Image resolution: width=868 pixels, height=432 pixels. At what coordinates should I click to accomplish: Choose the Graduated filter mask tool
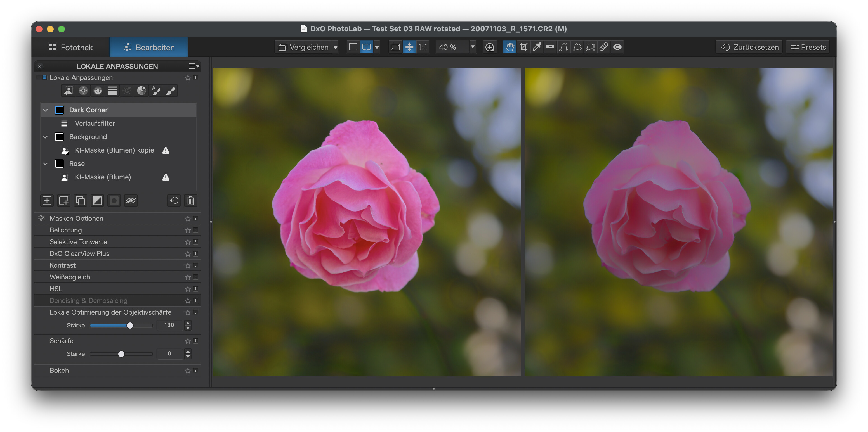(x=112, y=91)
